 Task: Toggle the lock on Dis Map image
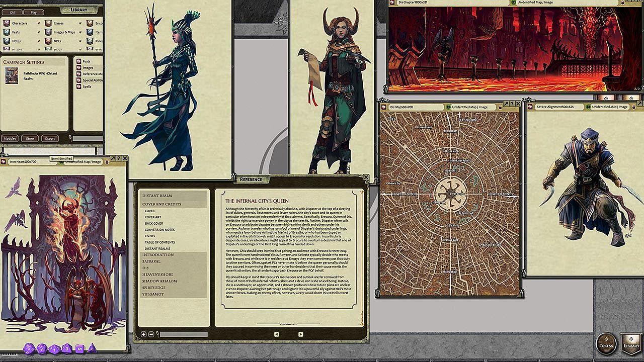pos(500,107)
